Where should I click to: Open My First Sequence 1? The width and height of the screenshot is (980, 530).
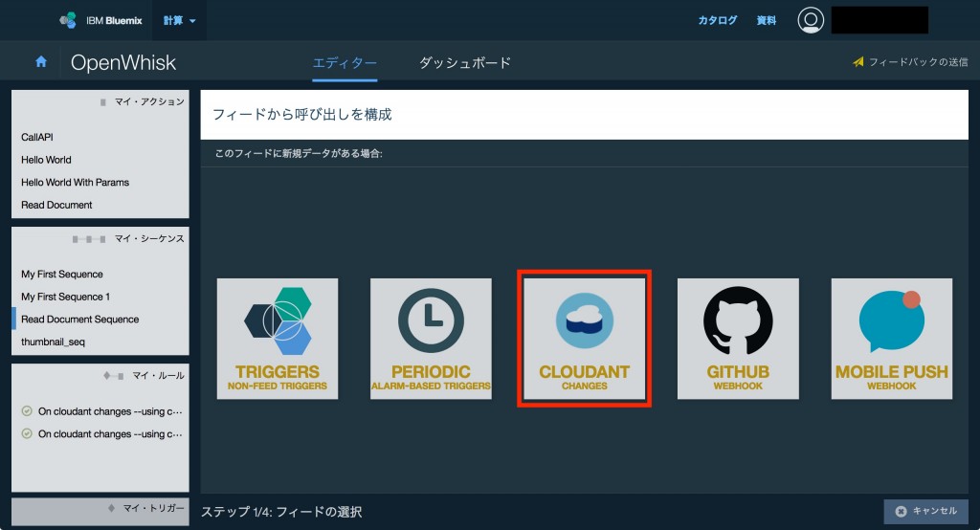tap(65, 297)
